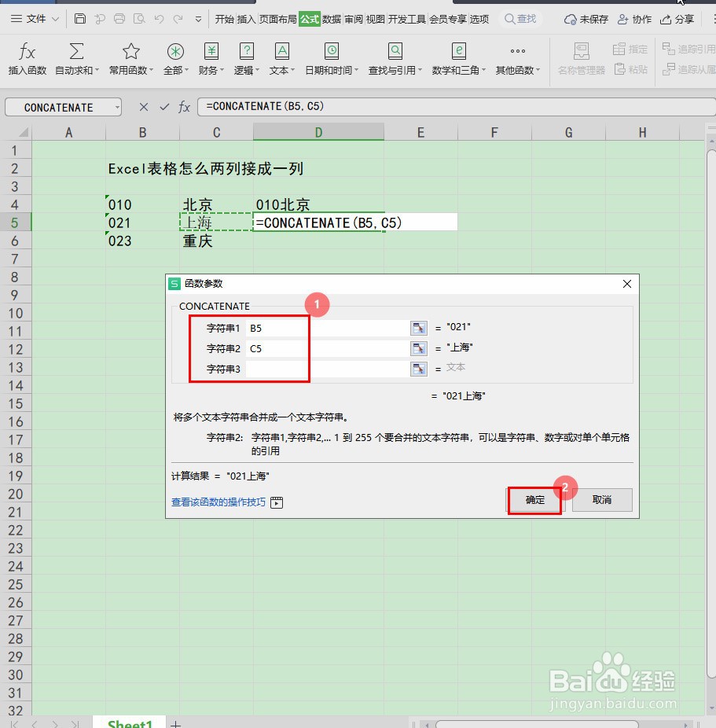Open the 文件 menu

[35, 18]
